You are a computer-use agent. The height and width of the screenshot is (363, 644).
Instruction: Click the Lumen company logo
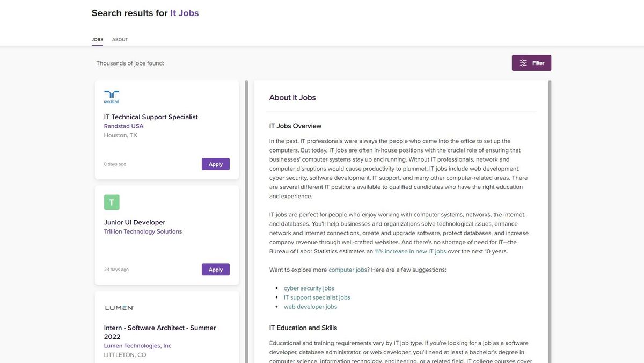point(119,307)
